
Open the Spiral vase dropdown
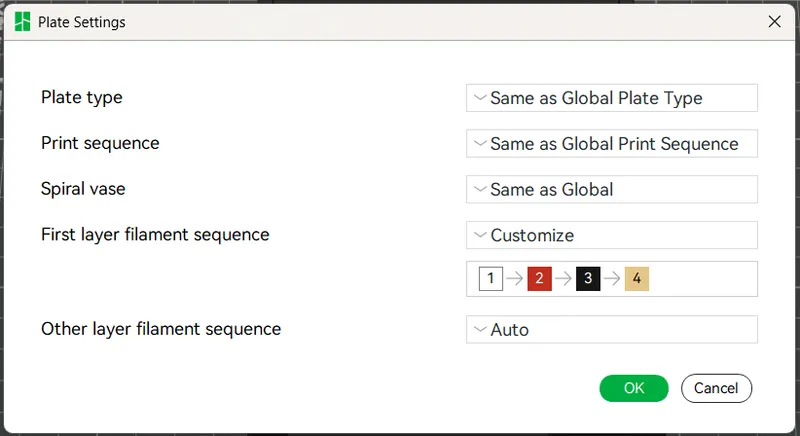612,190
